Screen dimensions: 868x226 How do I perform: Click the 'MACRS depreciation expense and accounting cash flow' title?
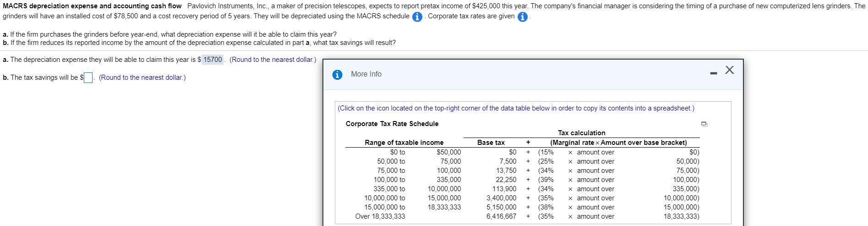tap(92, 6)
